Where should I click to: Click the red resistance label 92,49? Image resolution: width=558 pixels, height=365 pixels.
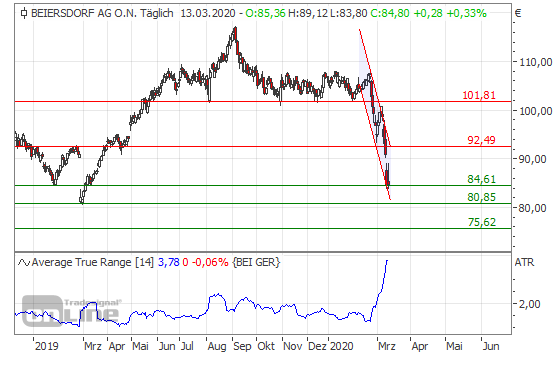pos(481,140)
